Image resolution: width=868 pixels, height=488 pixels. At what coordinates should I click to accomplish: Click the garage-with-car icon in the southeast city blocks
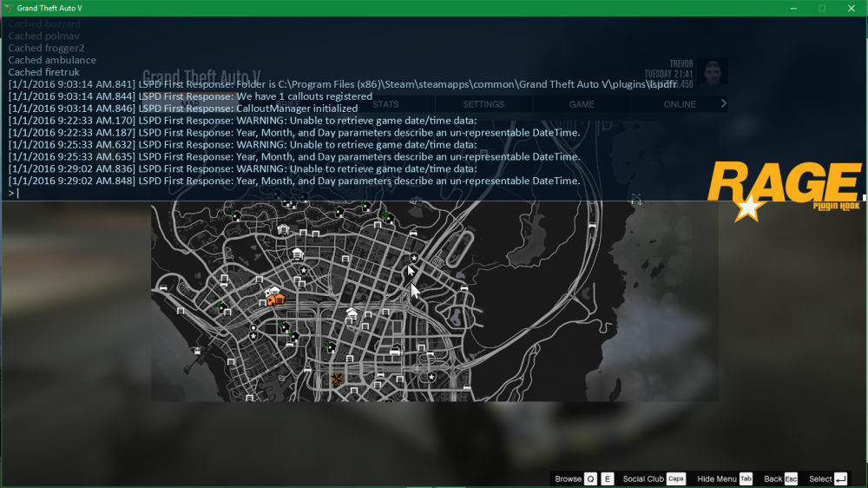(x=395, y=350)
